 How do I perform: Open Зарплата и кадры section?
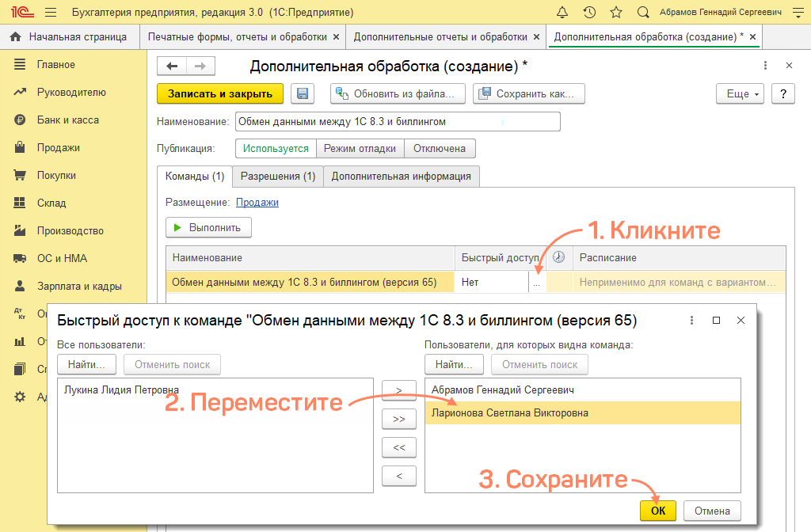[79, 286]
